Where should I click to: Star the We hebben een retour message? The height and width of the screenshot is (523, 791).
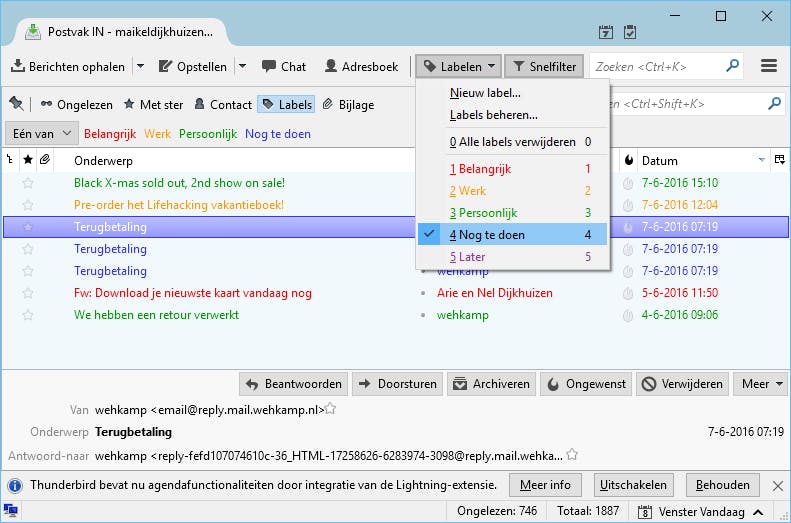pos(28,315)
